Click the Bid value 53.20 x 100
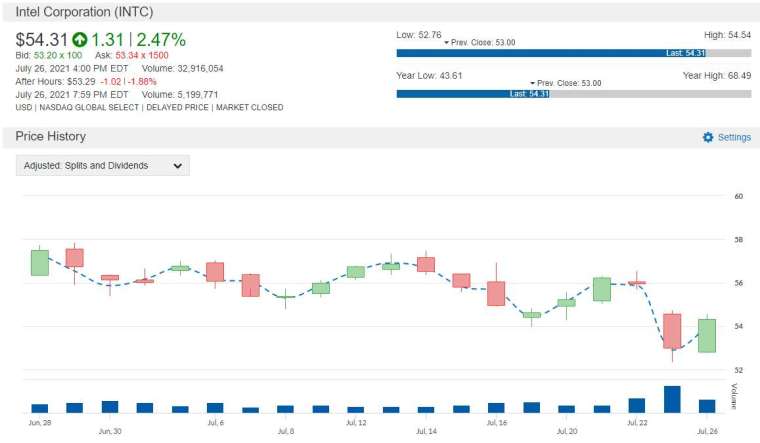Viewport: 760px width, 443px height. [x=58, y=55]
